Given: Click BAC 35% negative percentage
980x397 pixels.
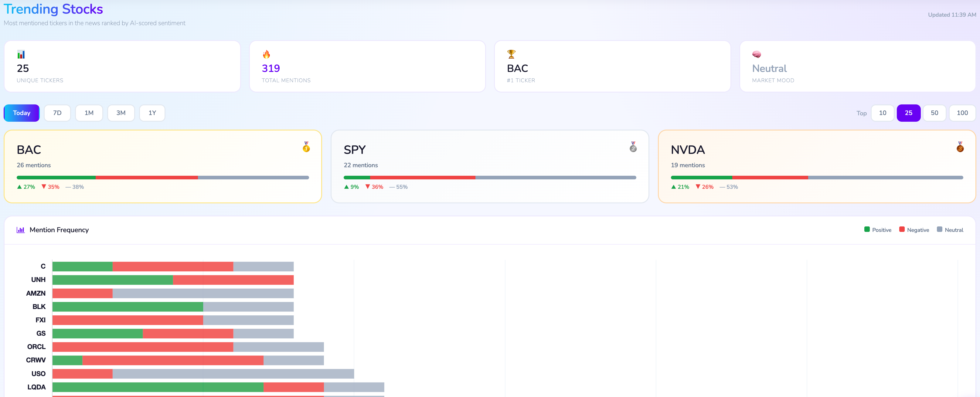Looking at the screenshot, I should pyautogui.click(x=50, y=187).
